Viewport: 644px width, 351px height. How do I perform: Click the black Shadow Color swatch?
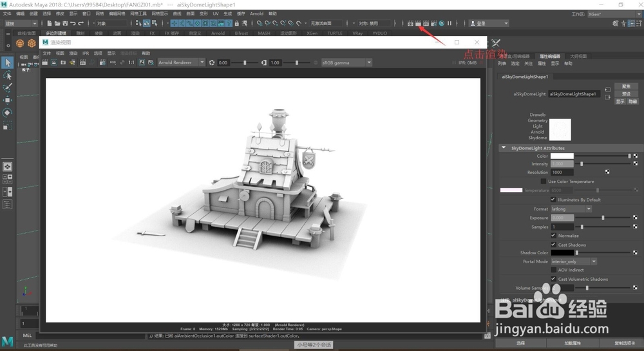(x=562, y=252)
